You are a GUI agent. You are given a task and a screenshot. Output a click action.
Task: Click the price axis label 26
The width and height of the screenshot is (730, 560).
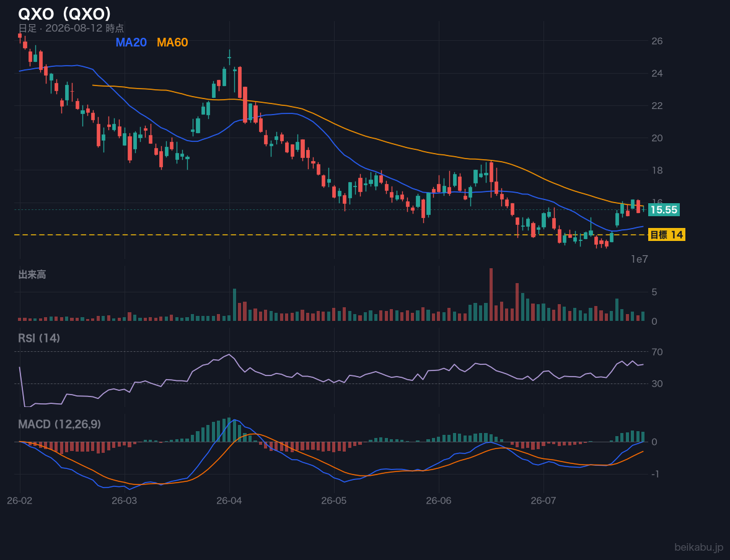(x=657, y=41)
